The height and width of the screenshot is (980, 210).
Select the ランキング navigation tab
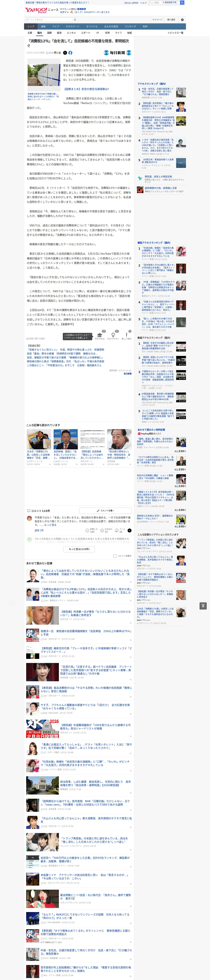[x=130, y=27]
